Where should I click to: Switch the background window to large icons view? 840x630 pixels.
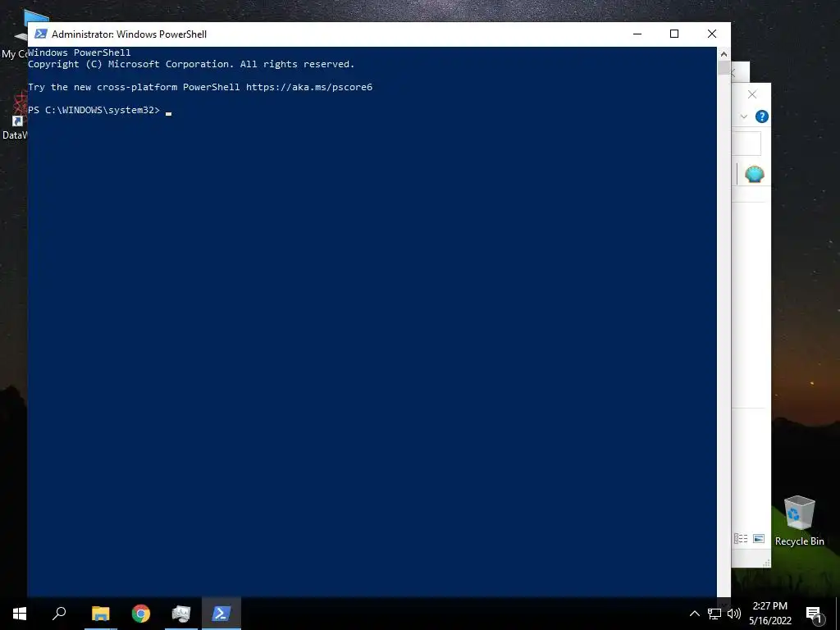pos(759,538)
